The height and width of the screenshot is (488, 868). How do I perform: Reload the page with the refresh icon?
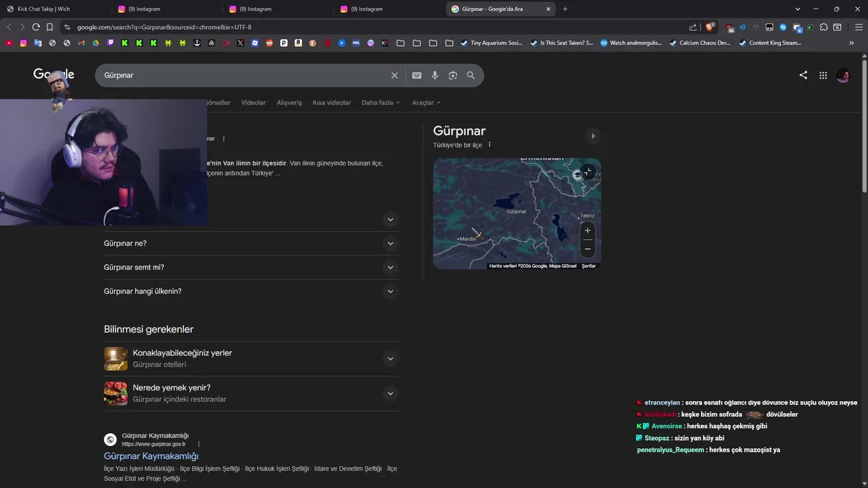(36, 27)
